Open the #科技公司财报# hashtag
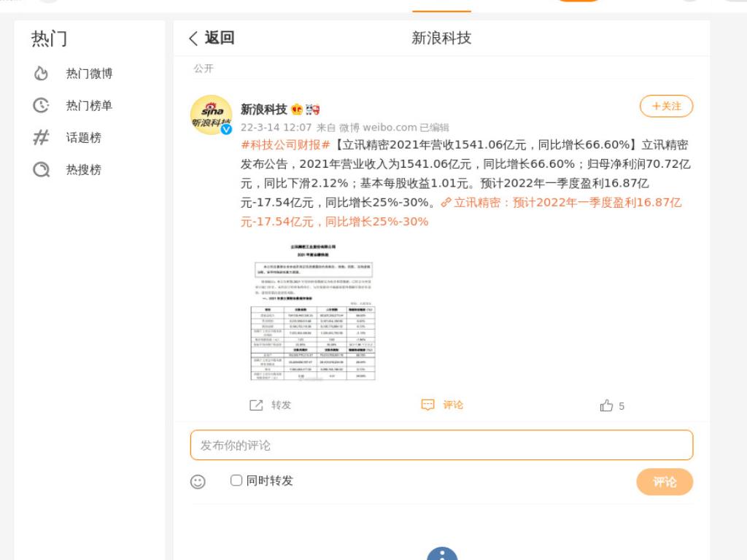The image size is (747, 560). point(285,145)
